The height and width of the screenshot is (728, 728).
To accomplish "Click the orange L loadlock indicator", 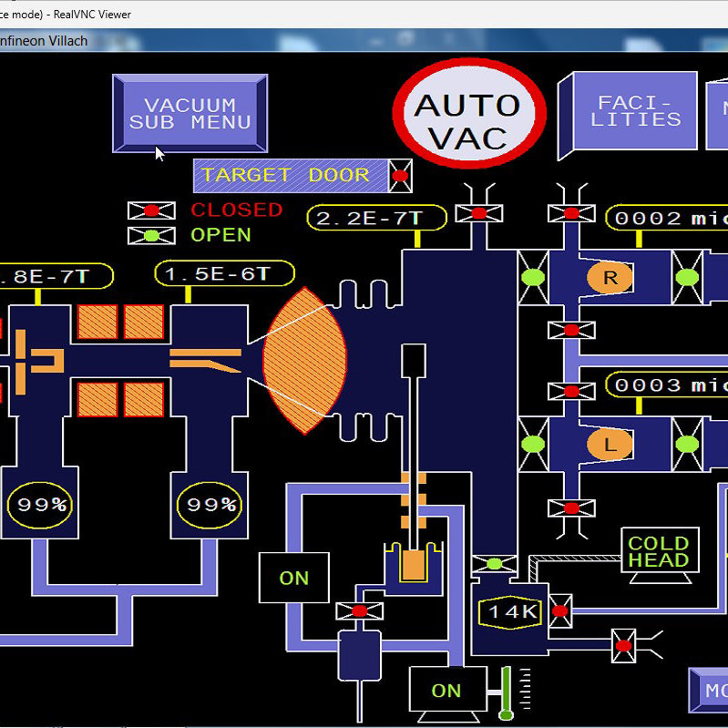I will (x=610, y=445).
